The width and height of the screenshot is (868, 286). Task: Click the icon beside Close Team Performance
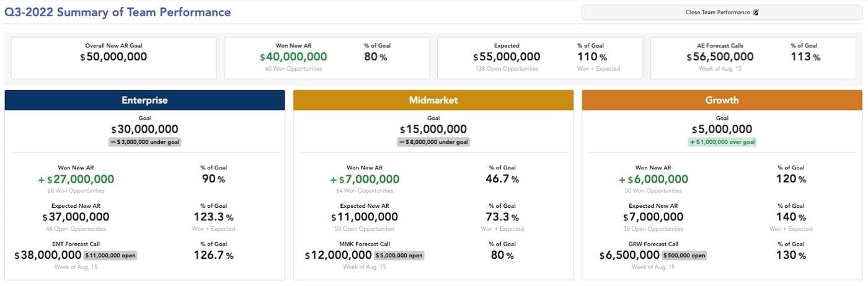(756, 12)
